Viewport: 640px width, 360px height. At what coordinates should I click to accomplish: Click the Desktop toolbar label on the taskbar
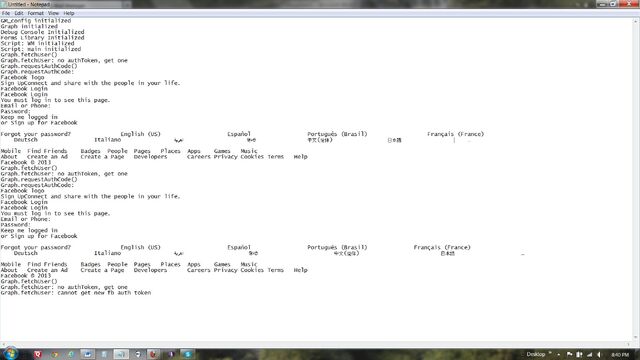pyautogui.click(x=536, y=354)
